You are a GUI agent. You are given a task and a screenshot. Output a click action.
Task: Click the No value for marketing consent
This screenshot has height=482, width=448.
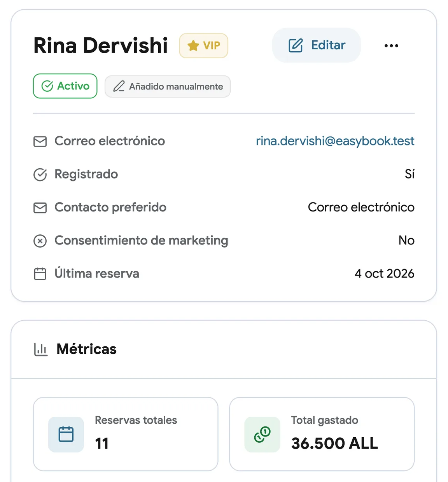point(406,240)
